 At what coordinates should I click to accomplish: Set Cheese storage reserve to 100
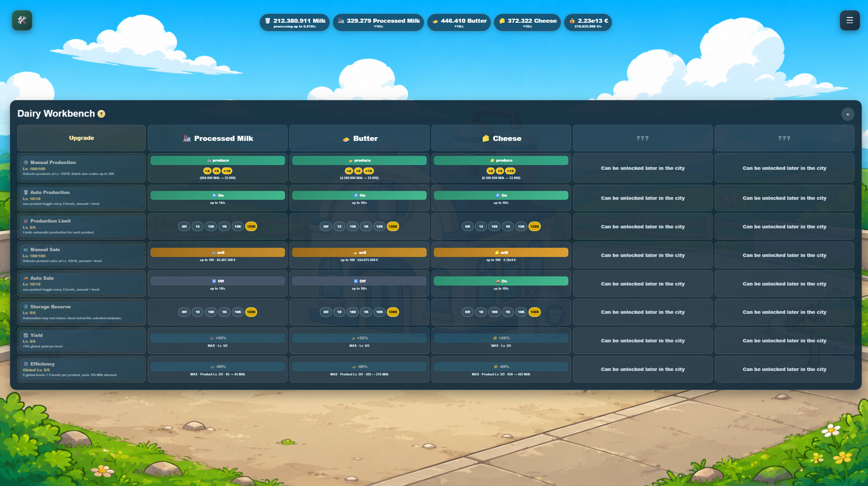(x=495, y=312)
